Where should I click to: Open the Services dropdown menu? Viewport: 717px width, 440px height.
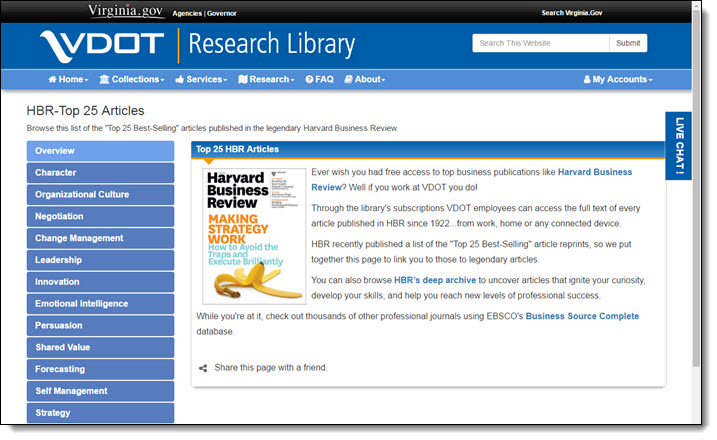201,80
